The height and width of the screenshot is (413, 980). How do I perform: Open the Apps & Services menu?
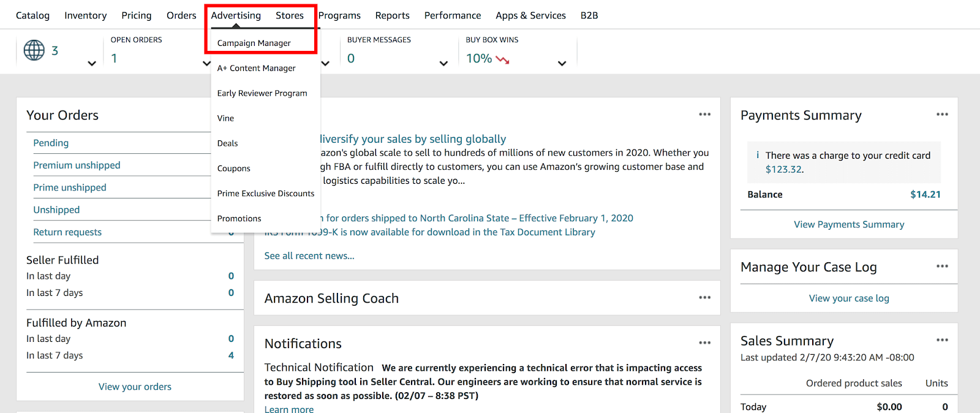point(531,15)
